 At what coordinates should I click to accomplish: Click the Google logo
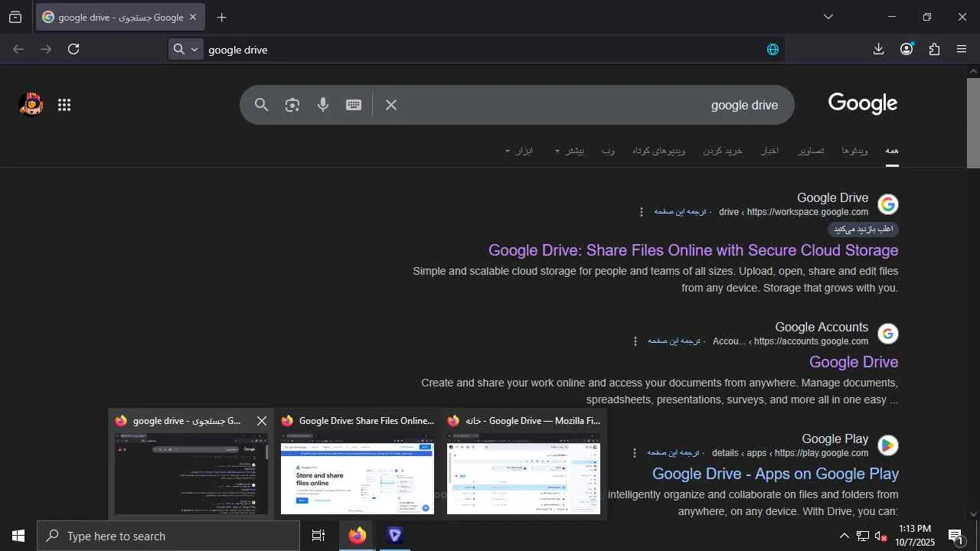coord(863,103)
